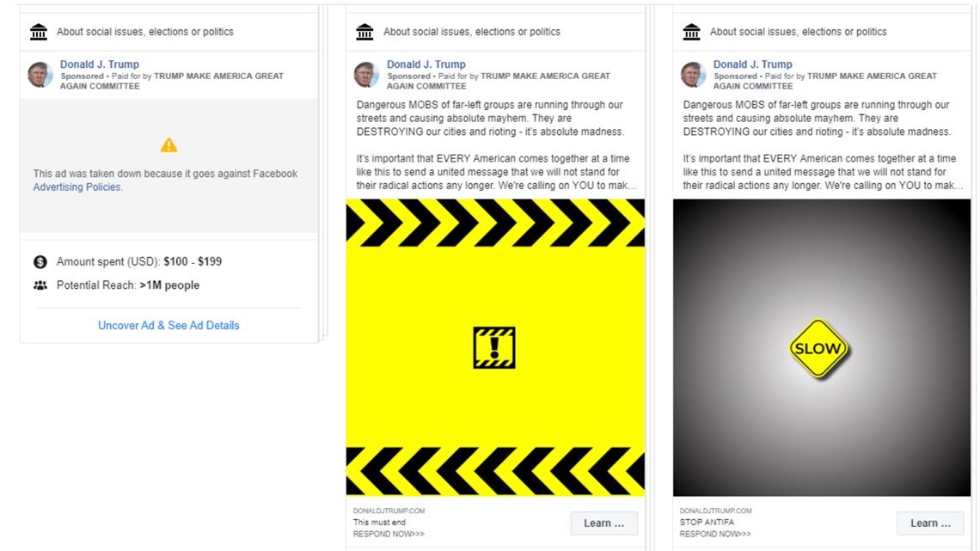The height and width of the screenshot is (551, 980).
Task: Click Learn button under yellow caution ad
Action: [603, 523]
